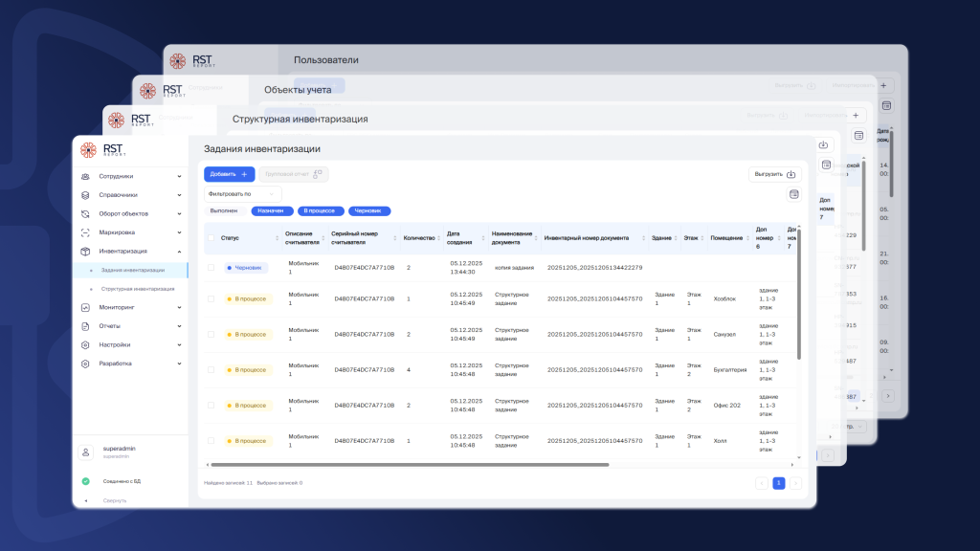
Task: Click the Отчеты document icon in sidebar
Action: pos(85,326)
